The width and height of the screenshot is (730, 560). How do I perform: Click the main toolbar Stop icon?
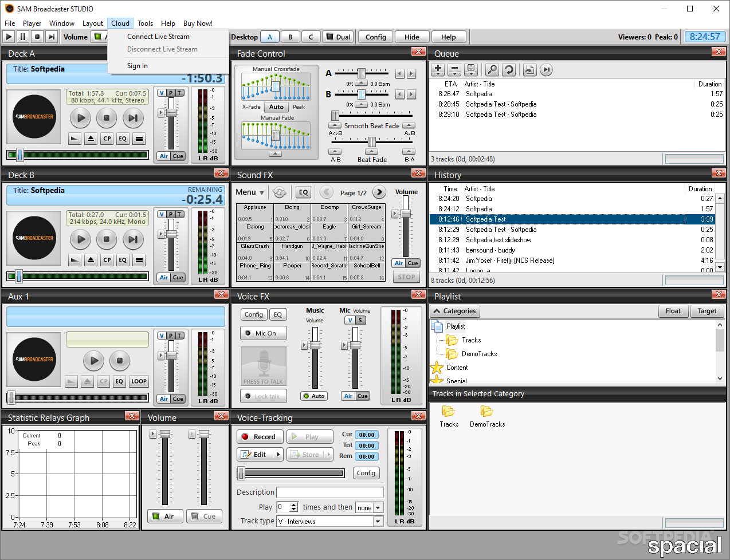[x=37, y=37]
